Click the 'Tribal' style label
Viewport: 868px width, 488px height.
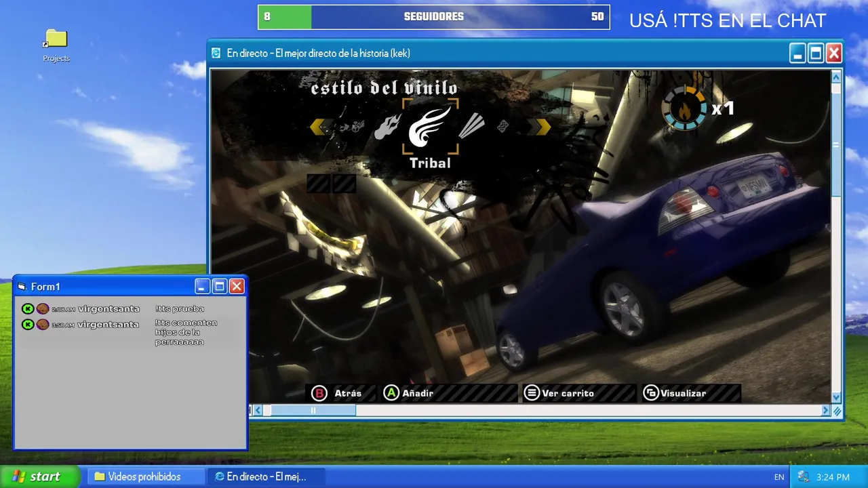(430, 163)
